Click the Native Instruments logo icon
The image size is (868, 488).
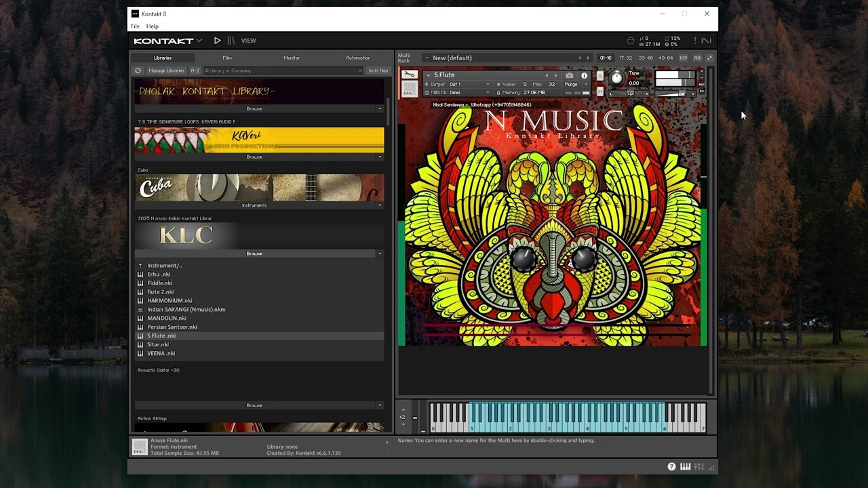point(707,41)
